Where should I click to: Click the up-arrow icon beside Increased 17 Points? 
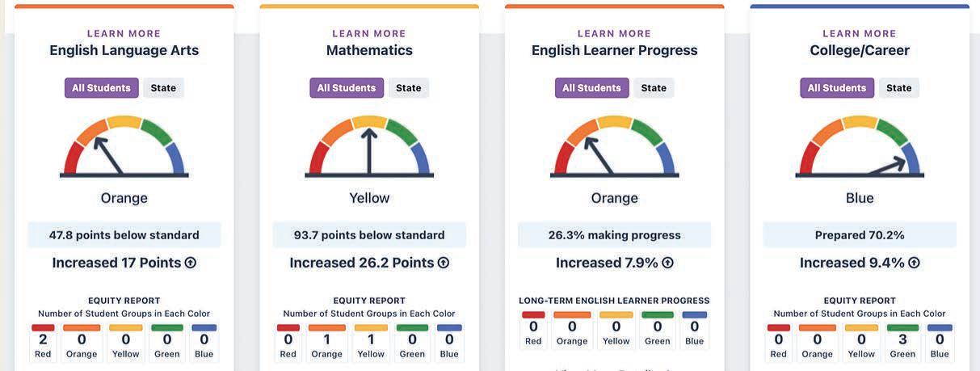coord(191,263)
